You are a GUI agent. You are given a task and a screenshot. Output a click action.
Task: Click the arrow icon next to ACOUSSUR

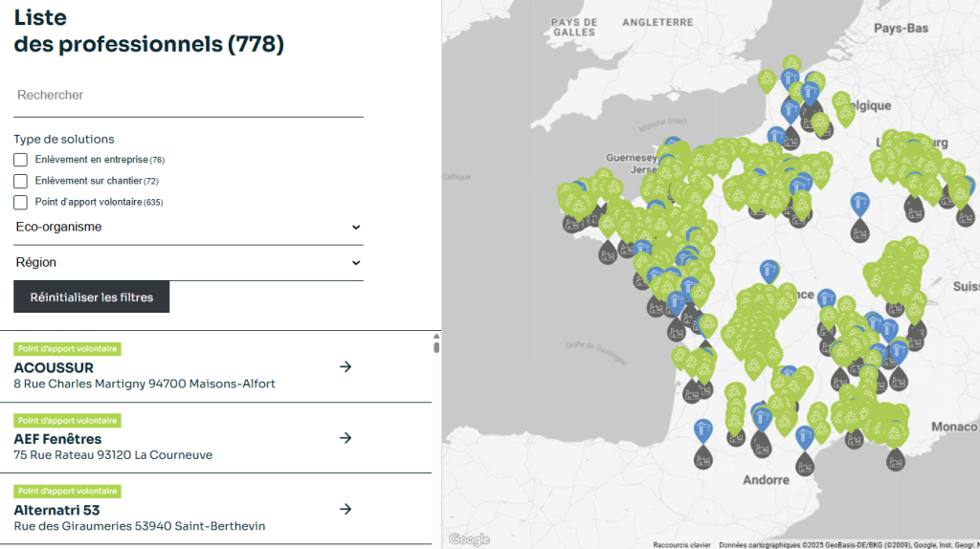[345, 366]
